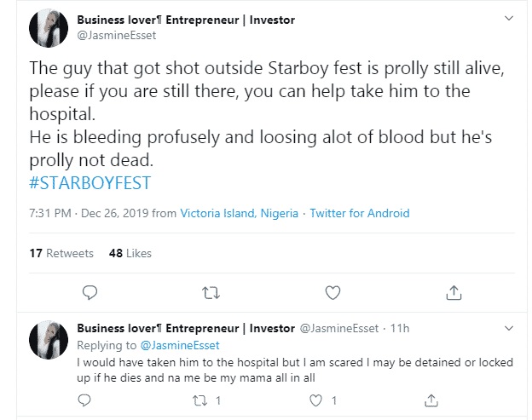Share the follow-up reply tweet

[x=431, y=400]
